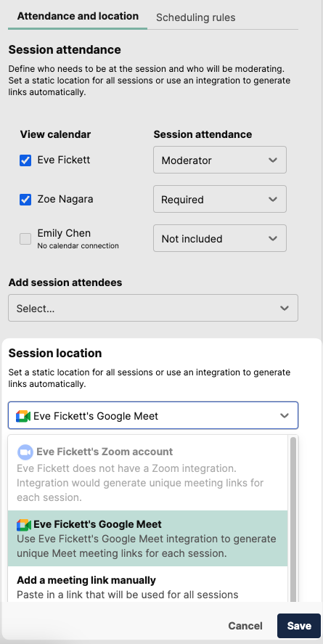The image size is (323, 644).
Task: Click the chevron on Add session attendees select
Action: 285,308
